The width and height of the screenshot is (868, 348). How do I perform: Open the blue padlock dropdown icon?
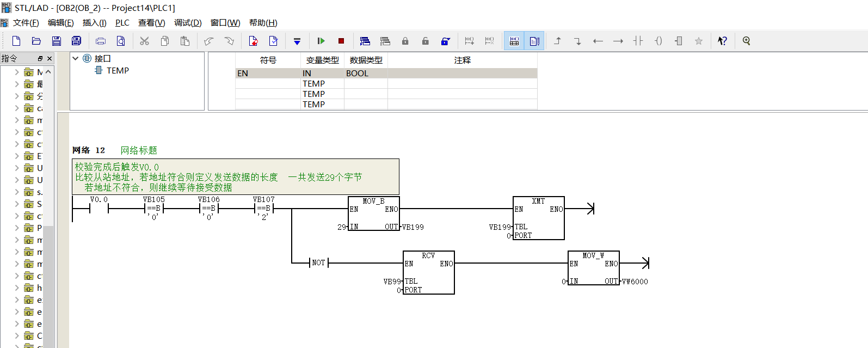tap(446, 41)
